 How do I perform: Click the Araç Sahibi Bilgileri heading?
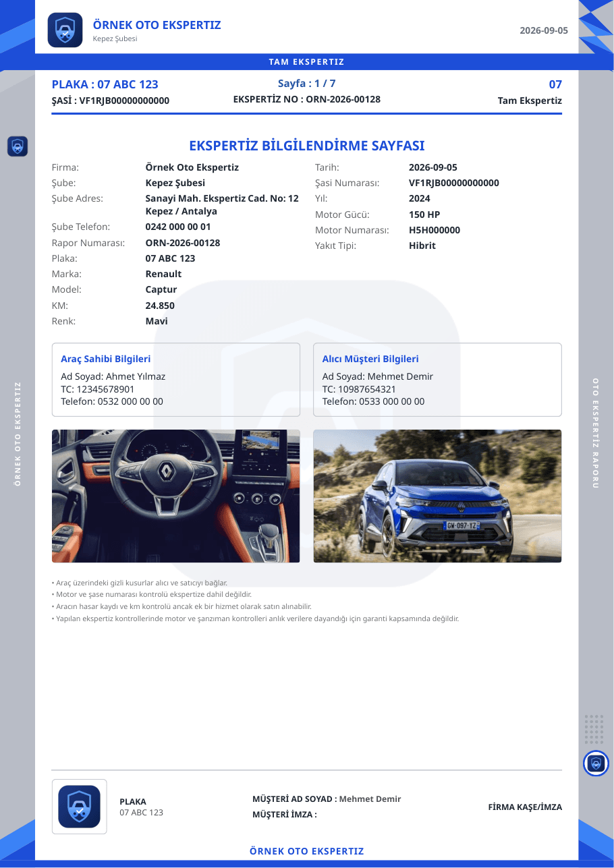point(106,359)
